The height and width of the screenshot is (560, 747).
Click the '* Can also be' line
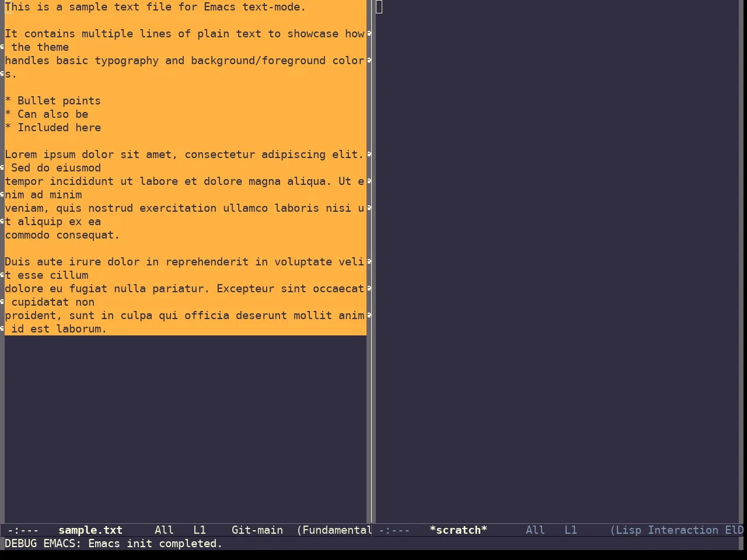pyautogui.click(x=46, y=114)
